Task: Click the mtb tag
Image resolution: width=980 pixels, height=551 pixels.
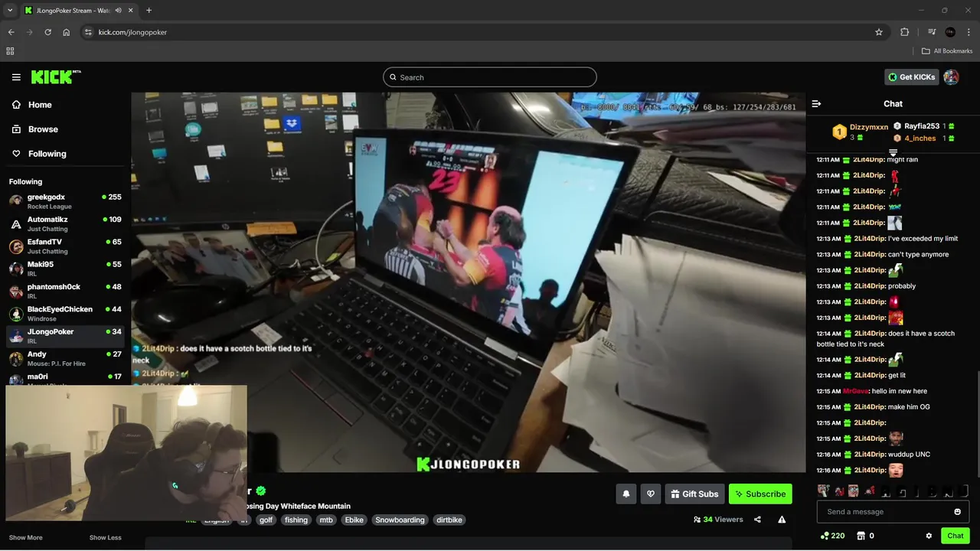Action: click(326, 520)
